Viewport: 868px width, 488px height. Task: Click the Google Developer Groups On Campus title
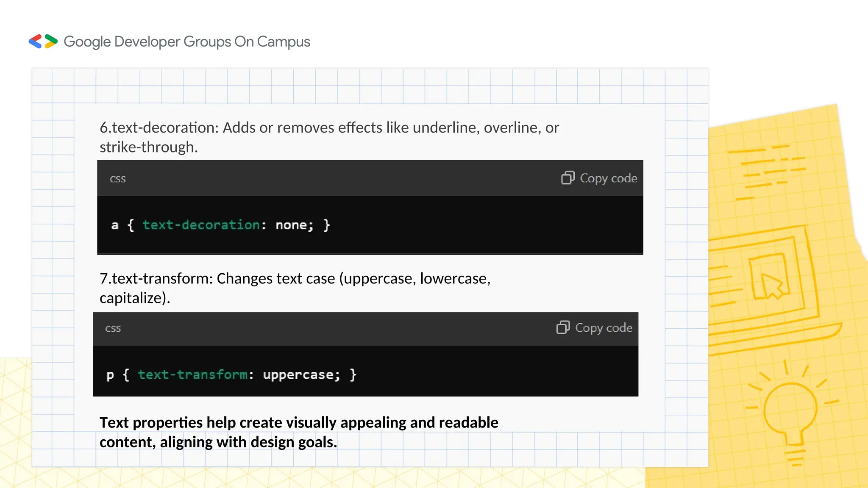coord(187,42)
